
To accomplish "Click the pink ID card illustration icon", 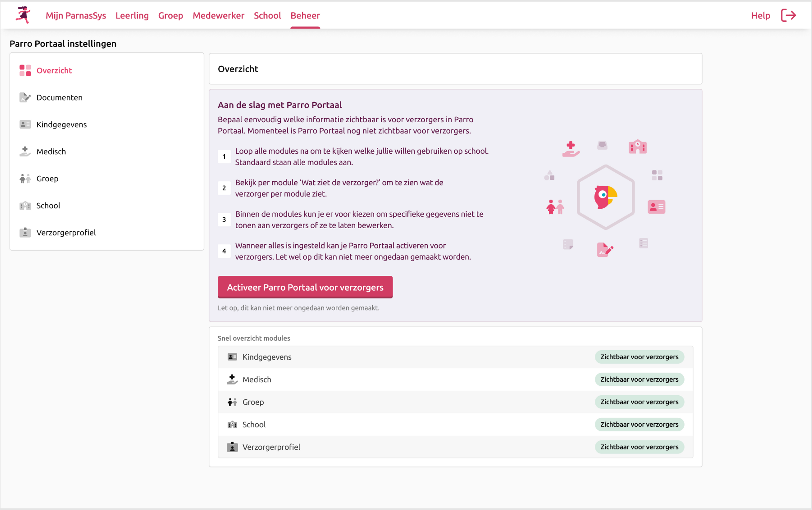I will [656, 207].
